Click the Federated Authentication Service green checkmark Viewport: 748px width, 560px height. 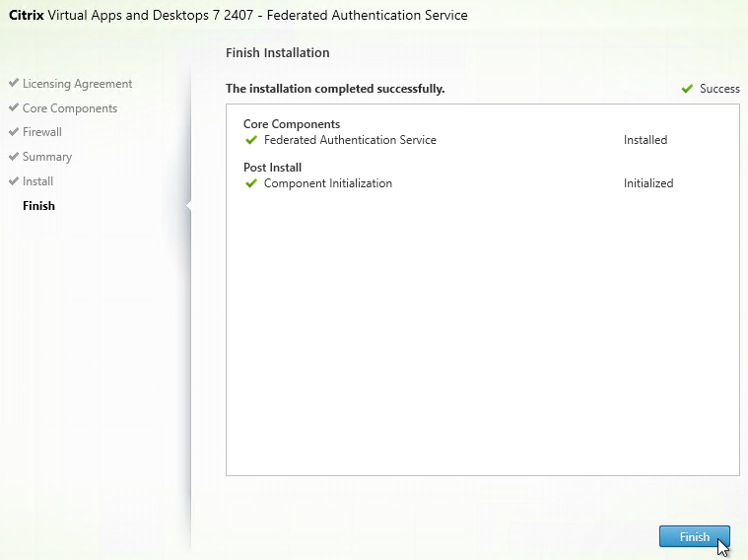[251, 140]
